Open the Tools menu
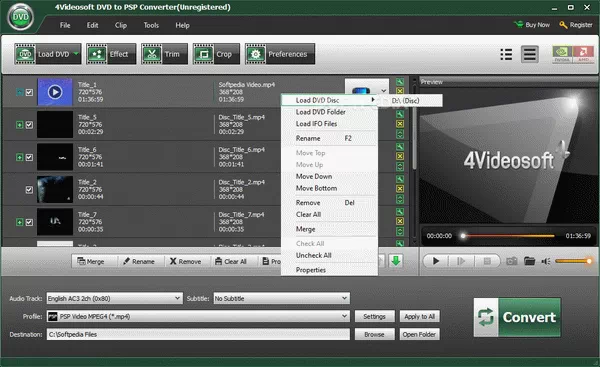Screen dimensions: 600x367 (x=151, y=25)
